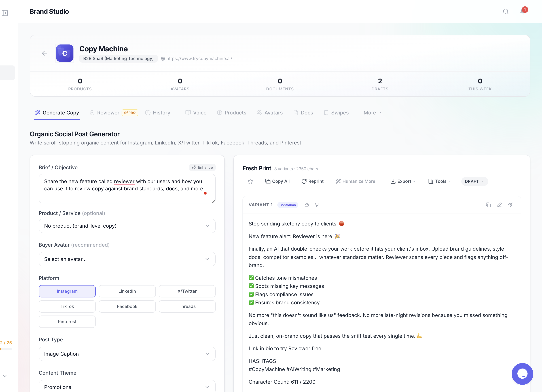Switch to the History tab
Image resolution: width=542 pixels, height=392 pixels.
pyautogui.click(x=158, y=112)
